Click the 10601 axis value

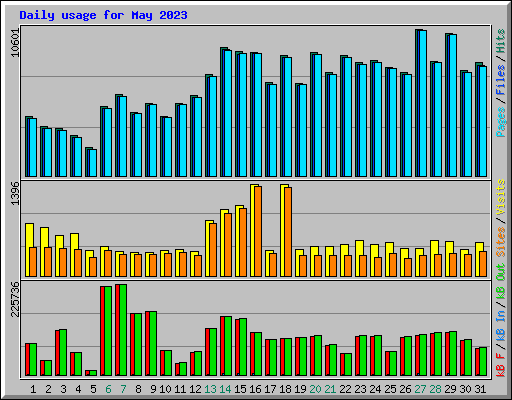[x=15, y=43]
